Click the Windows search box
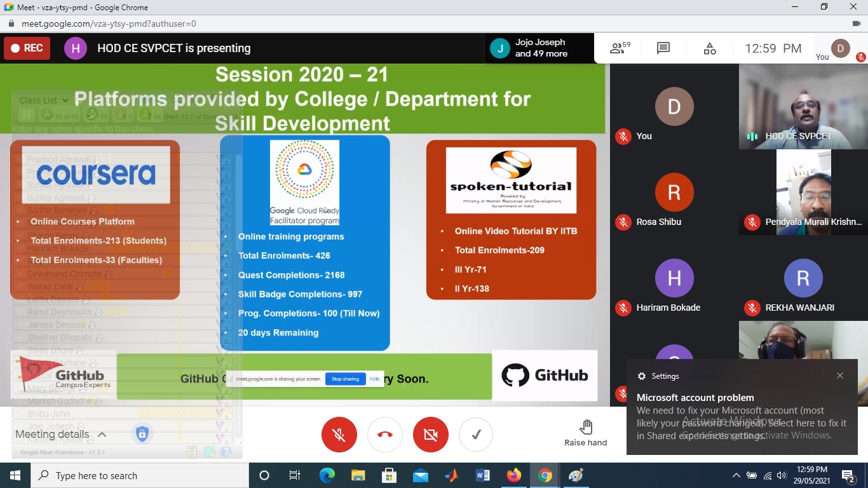868x488 pixels. [140, 475]
